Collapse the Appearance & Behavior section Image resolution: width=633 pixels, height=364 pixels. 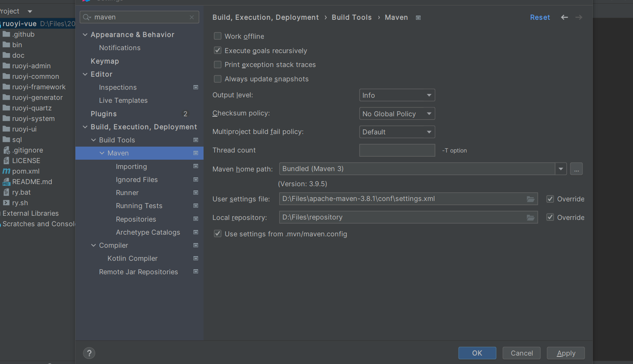[x=85, y=35]
